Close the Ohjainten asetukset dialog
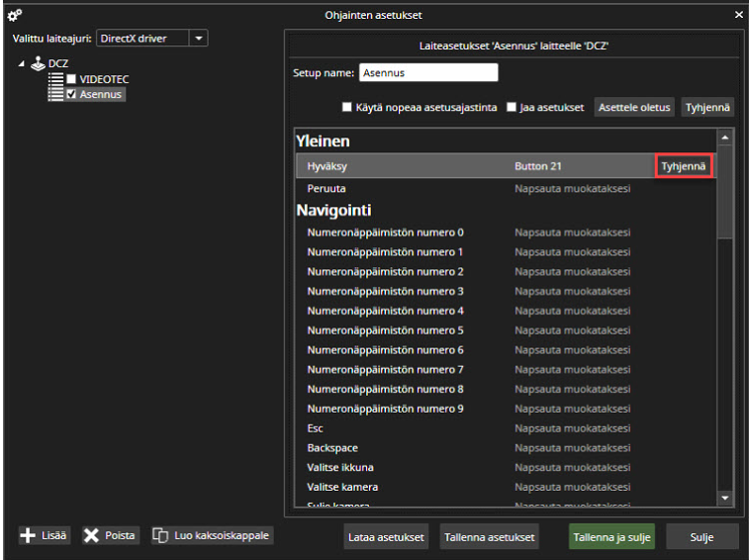 738,15
